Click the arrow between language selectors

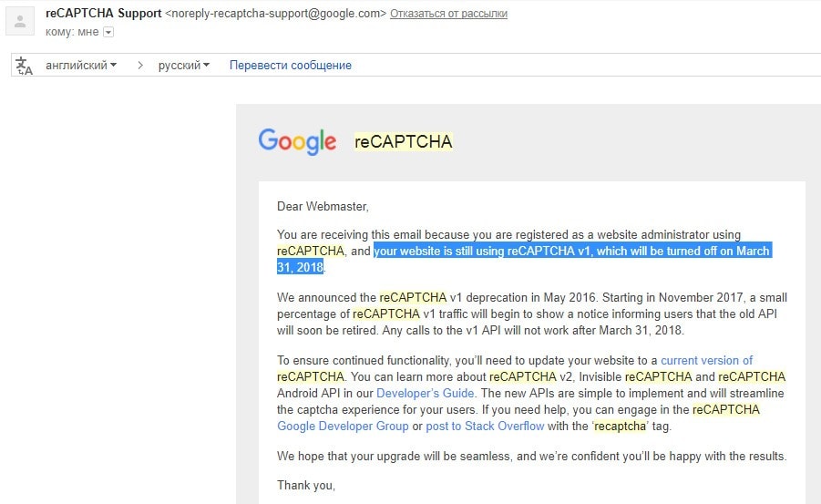(x=139, y=66)
